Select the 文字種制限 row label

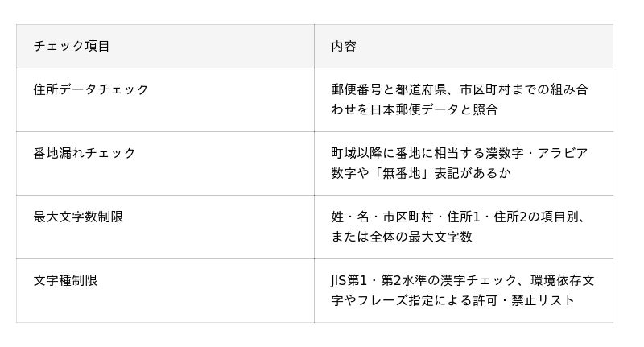coord(65,280)
